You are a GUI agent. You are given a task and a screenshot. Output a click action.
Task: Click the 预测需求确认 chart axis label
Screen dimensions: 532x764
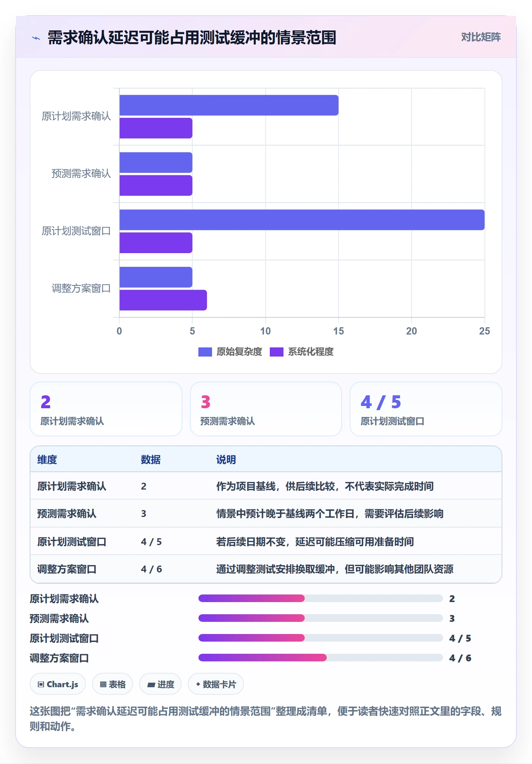tap(81, 174)
